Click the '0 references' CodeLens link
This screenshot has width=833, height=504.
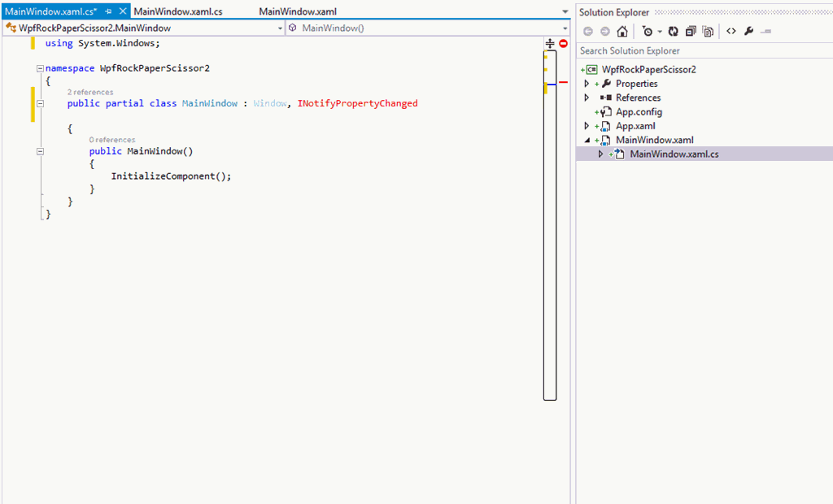click(112, 140)
